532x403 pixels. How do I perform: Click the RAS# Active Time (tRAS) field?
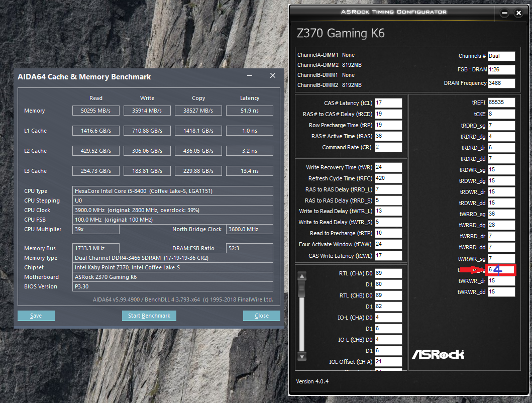click(388, 136)
